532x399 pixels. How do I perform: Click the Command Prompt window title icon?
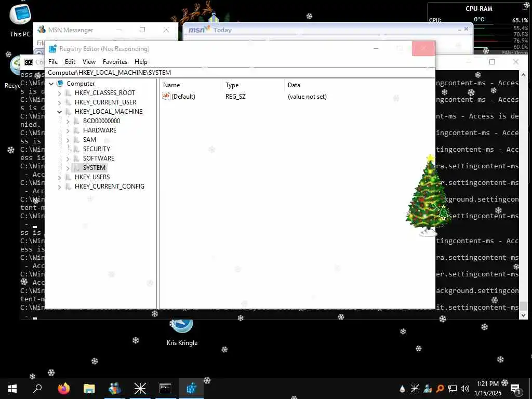click(x=29, y=62)
